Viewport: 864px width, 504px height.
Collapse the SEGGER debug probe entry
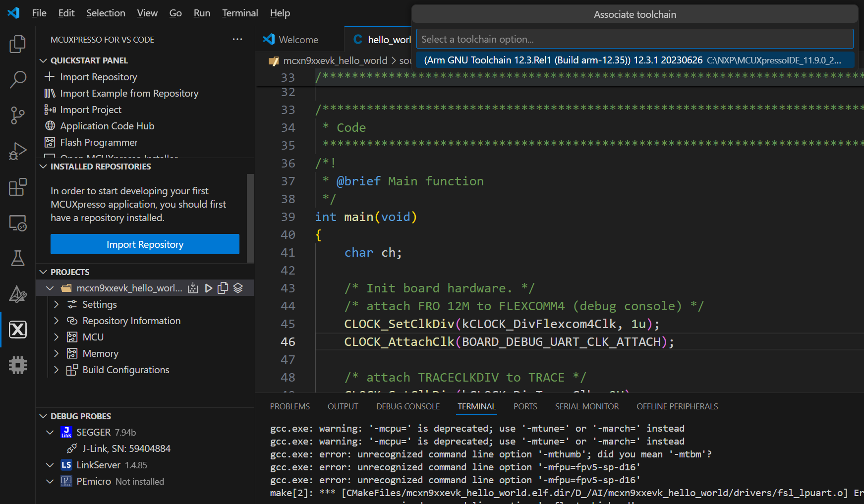click(x=50, y=432)
